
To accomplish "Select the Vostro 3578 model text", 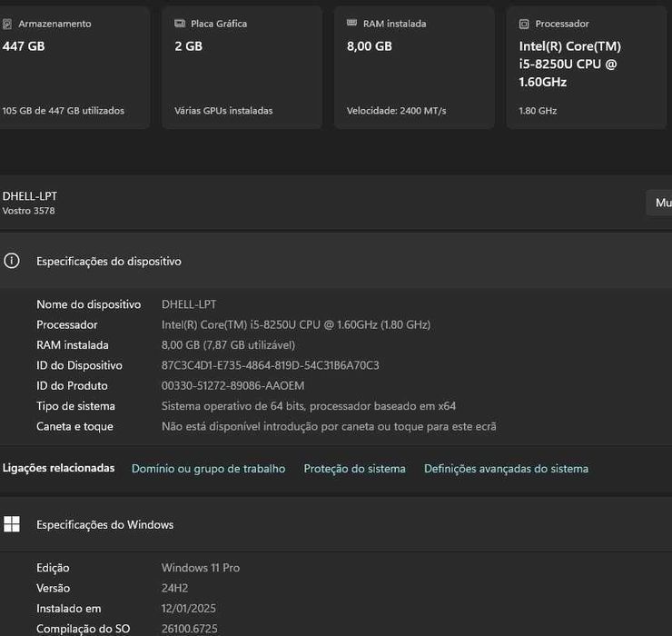I will tap(28, 211).
